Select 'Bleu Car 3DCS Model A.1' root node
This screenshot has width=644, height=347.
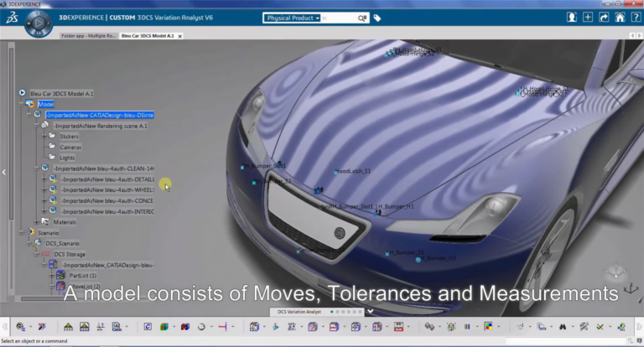tap(61, 94)
